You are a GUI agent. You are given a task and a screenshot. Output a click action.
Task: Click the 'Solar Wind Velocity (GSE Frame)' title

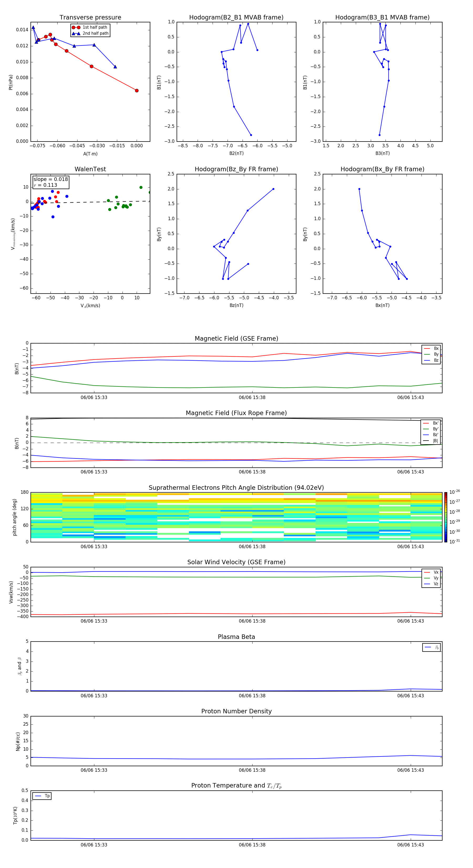coord(236,562)
